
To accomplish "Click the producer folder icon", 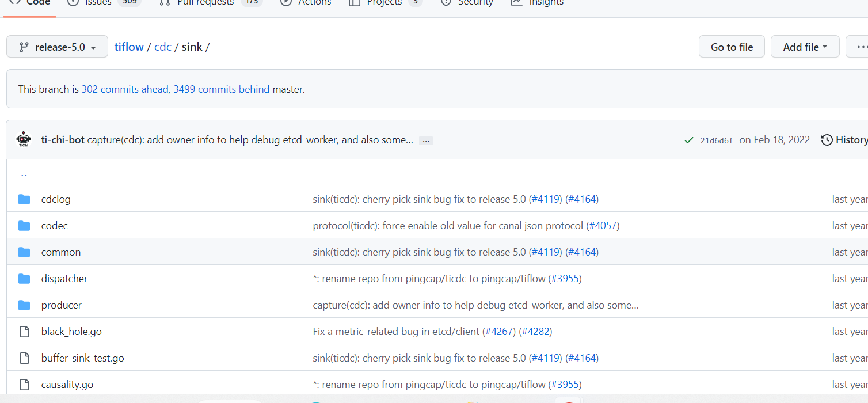I will [x=24, y=305].
